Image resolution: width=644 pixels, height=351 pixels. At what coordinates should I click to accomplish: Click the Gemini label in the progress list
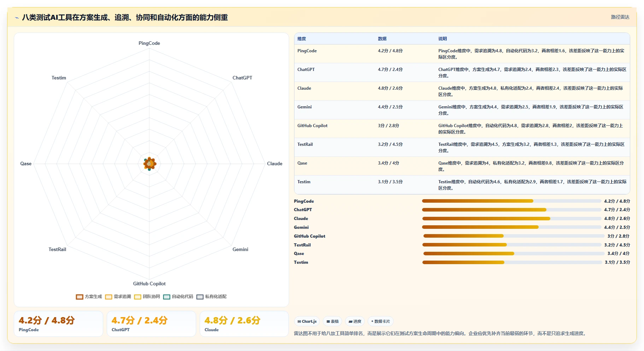[x=301, y=227]
